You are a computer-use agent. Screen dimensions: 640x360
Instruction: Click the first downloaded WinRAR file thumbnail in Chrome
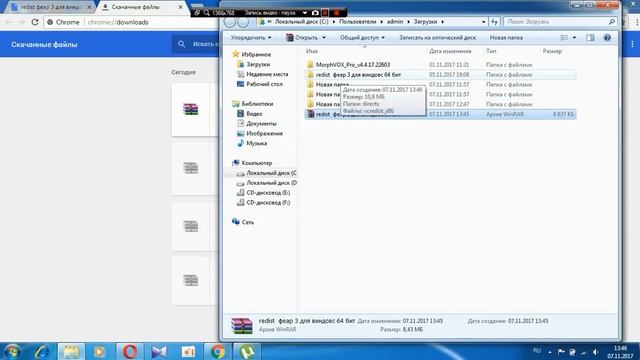click(191, 109)
